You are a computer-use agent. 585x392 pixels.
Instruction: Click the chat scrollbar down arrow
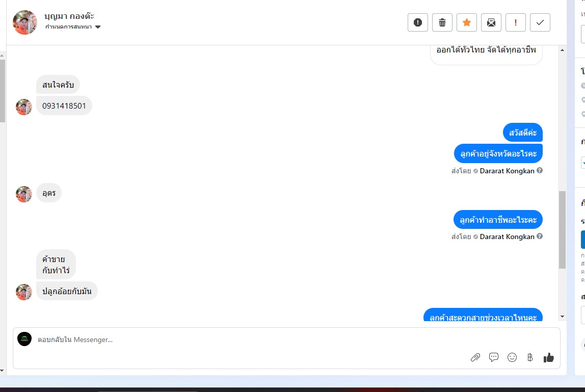562,317
